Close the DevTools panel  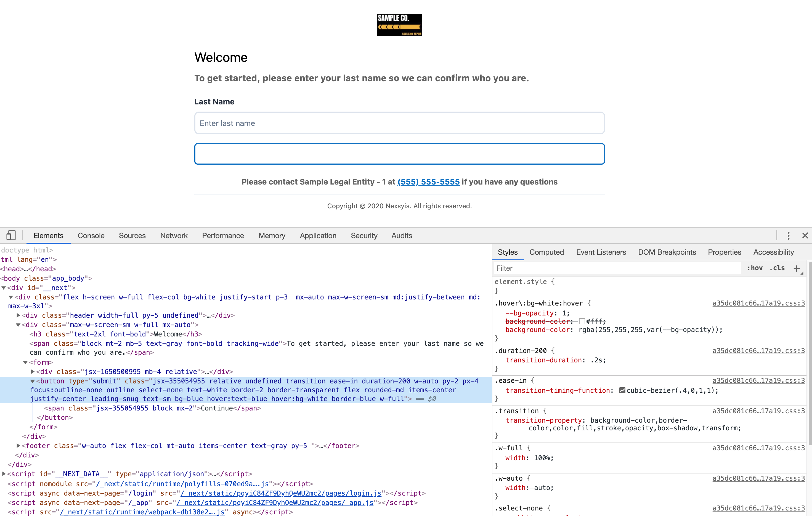tap(805, 236)
